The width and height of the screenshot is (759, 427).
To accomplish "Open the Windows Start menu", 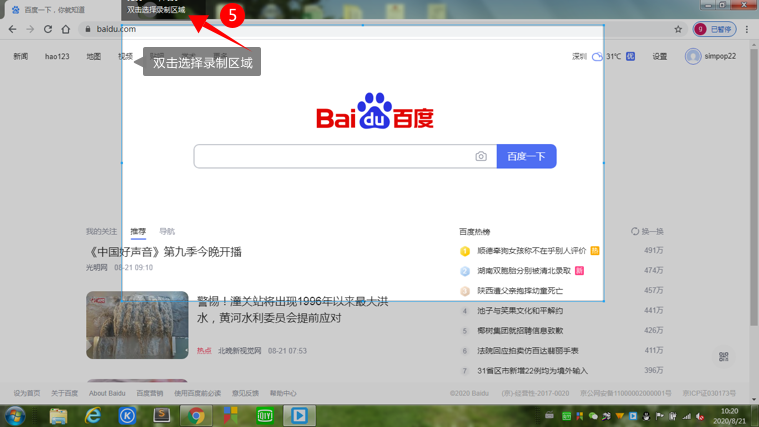I will coord(15,416).
